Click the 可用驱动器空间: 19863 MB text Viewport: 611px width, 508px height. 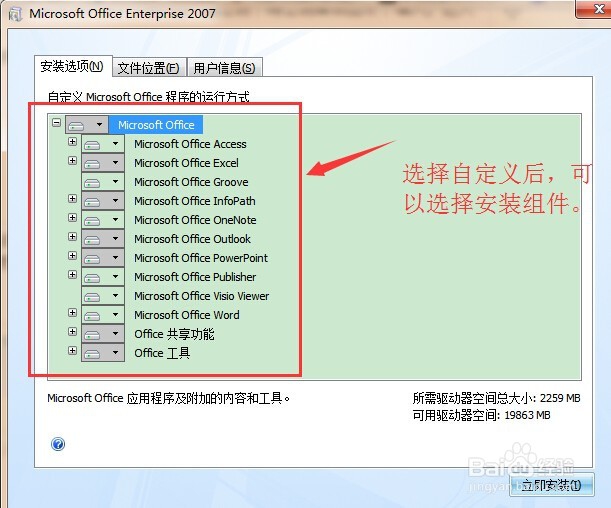click(482, 415)
